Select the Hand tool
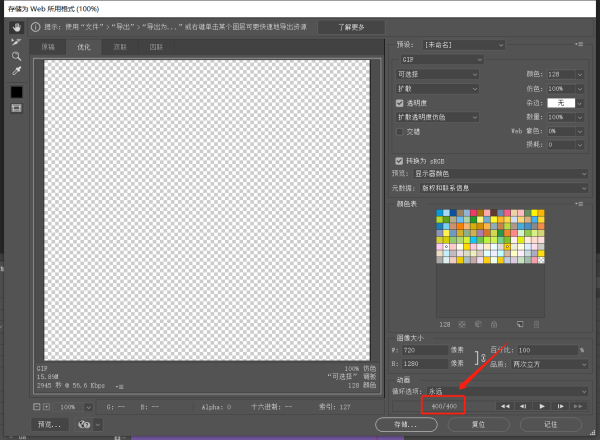Viewport: 600px width, 440px height. click(x=16, y=29)
